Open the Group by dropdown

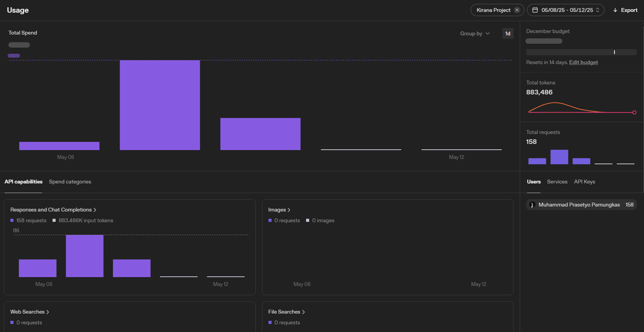click(475, 33)
